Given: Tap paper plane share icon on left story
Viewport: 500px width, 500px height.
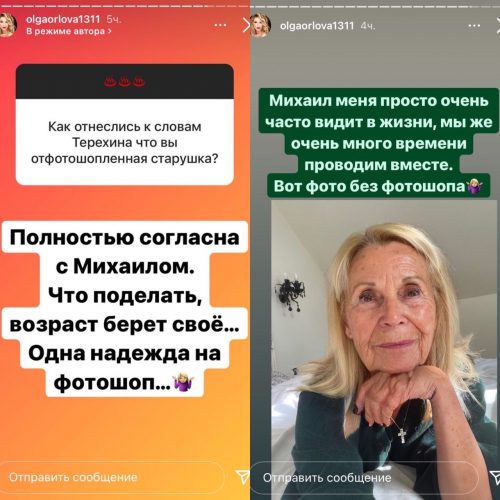Looking at the screenshot, I should (x=242, y=477).
